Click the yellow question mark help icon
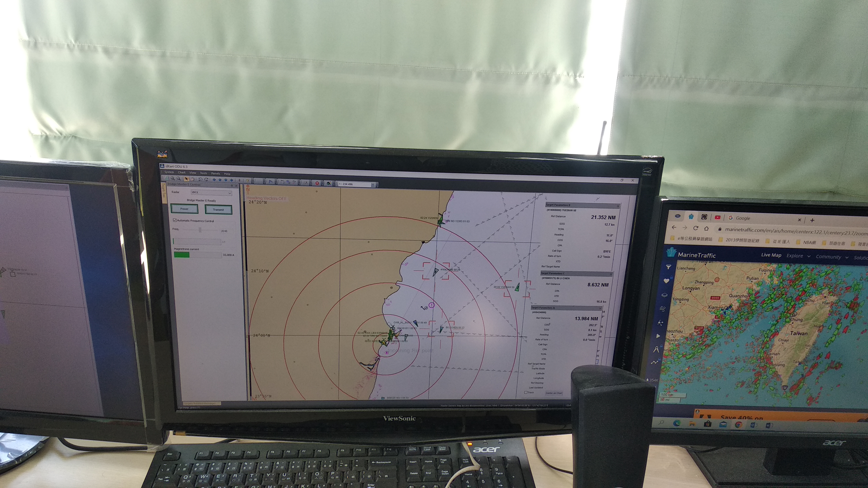Screen dimensions: 868x488 tap(248, 180)
